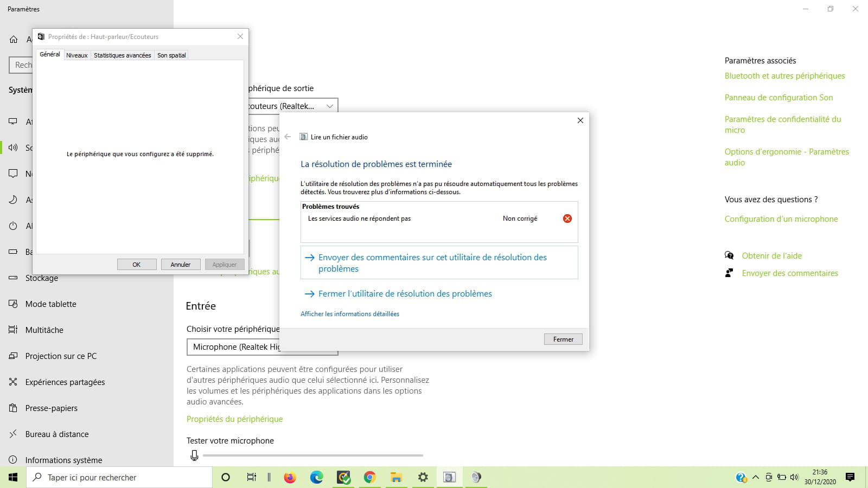Viewport: 868px width, 488px height.
Task: Click the Obtenir de l'aide chat icon
Action: pos(729,255)
